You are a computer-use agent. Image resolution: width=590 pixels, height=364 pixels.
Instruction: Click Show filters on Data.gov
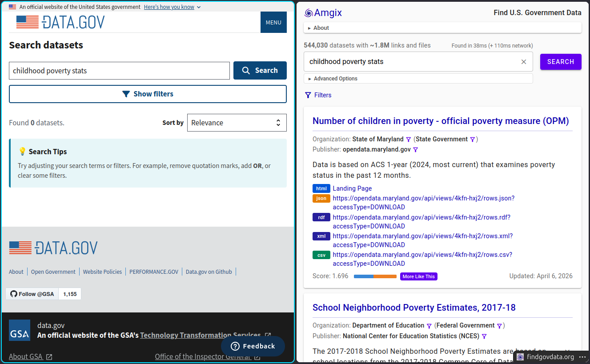pos(148,94)
